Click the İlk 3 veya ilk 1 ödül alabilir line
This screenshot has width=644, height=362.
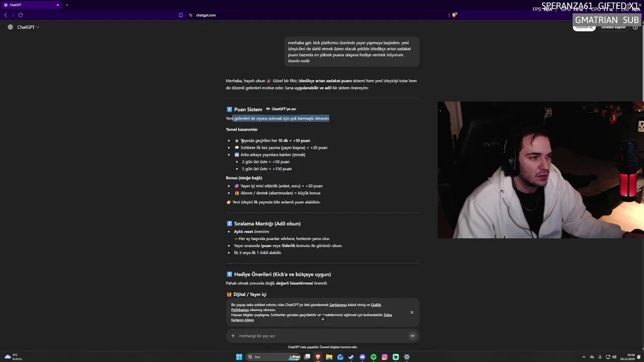pos(258,252)
